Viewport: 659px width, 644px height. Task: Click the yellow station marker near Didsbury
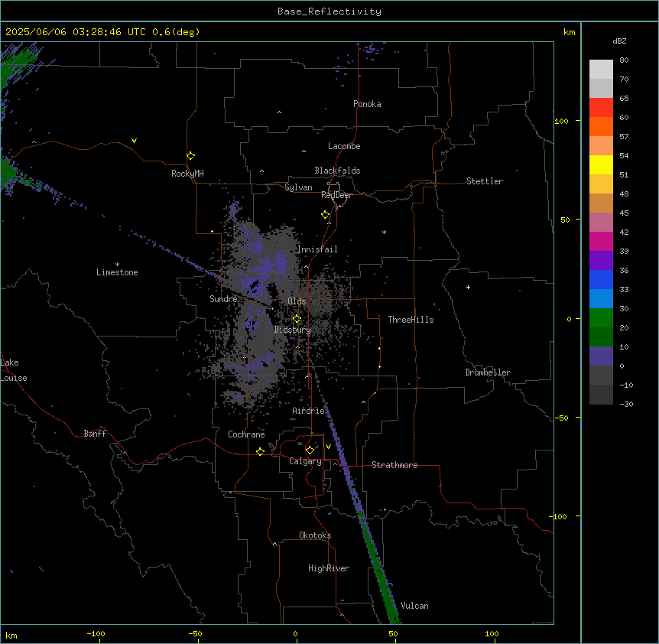[297, 319]
